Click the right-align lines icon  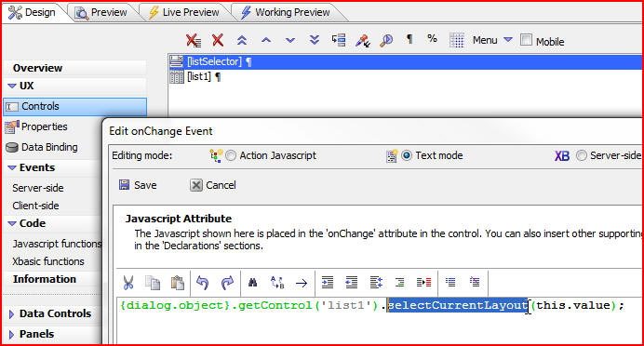click(x=399, y=283)
